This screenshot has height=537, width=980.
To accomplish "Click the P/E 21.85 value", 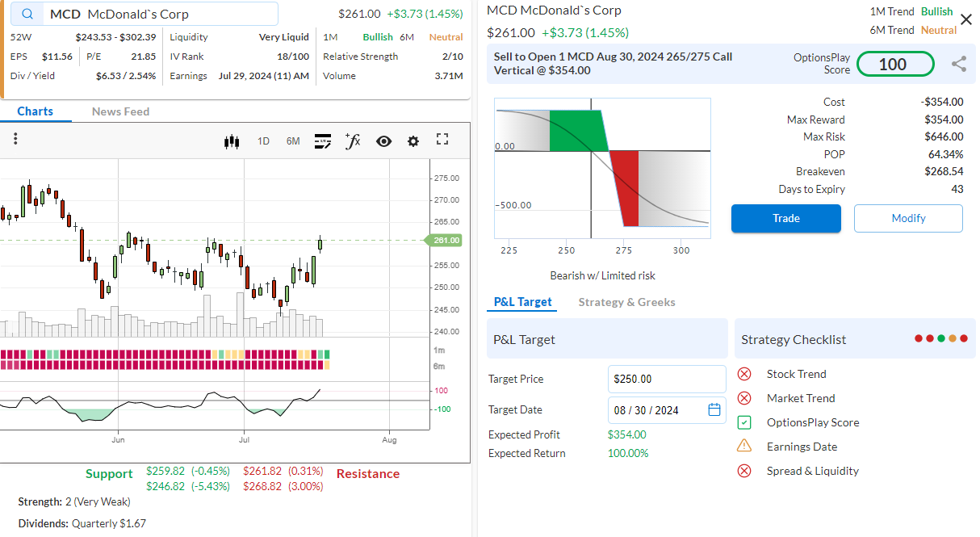I will [x=144, y=57].
